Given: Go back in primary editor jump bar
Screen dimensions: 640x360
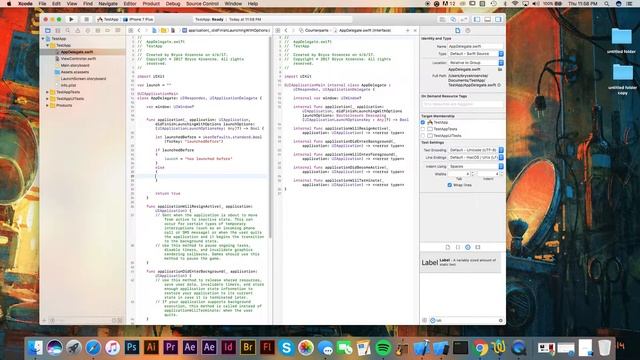Looking at the screenshot, I should 139,31.
